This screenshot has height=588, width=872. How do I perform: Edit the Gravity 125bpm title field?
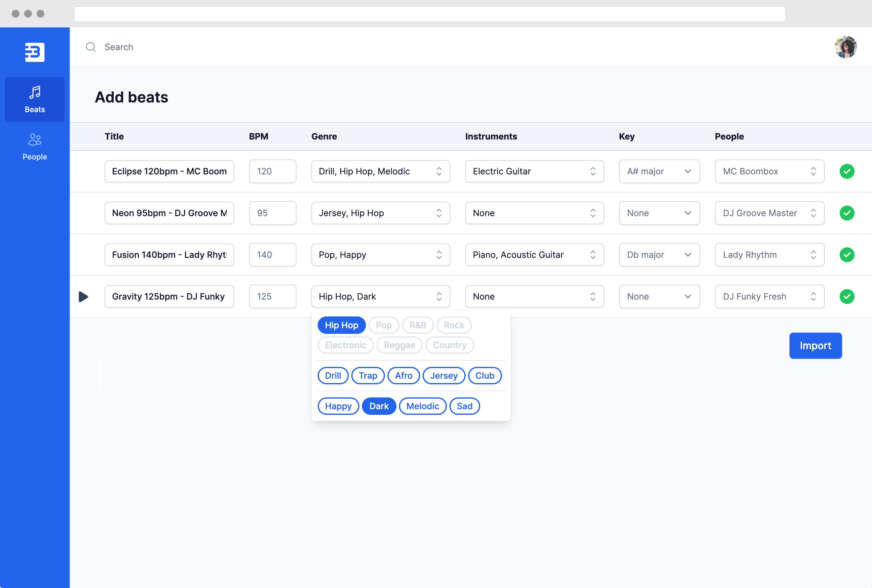tap(169, 296)
